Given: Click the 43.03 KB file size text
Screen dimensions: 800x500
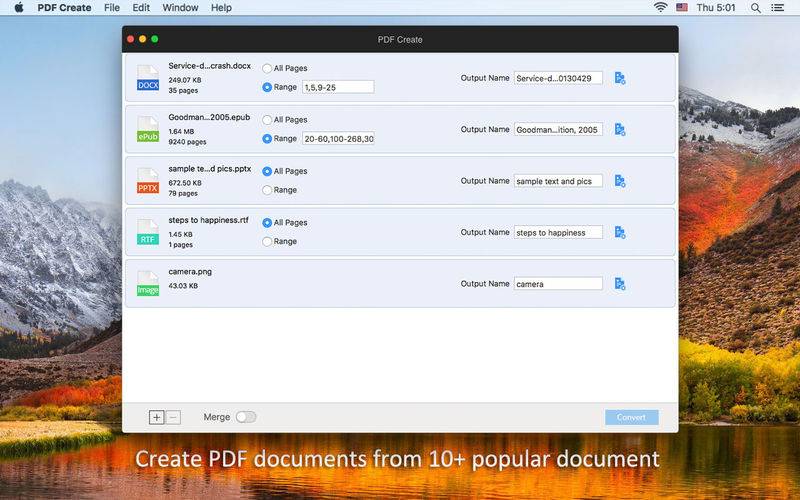Looking at the screenshot, I should tap(183, 286).
